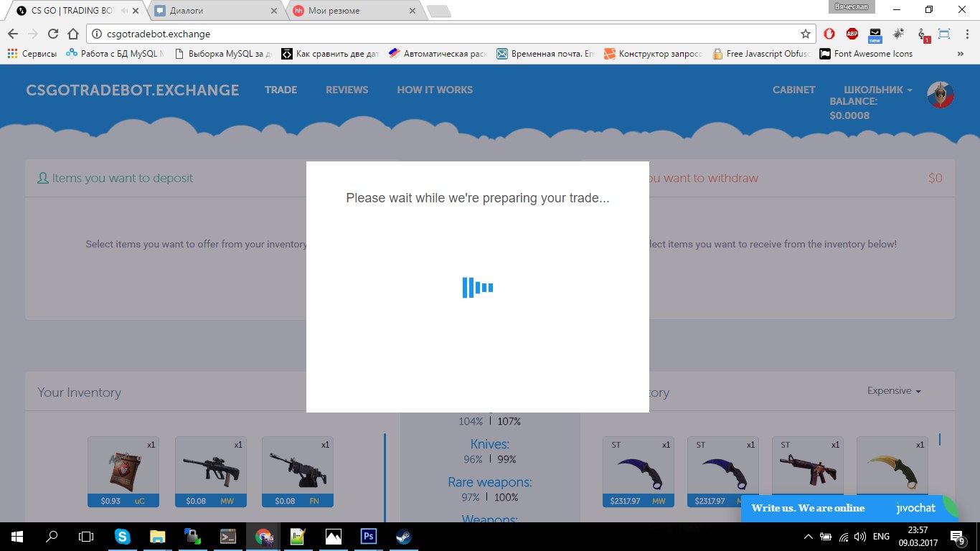The image size is (980, 551).
Task: Open the Автоматическая bookmark
Action: point(438,54)
